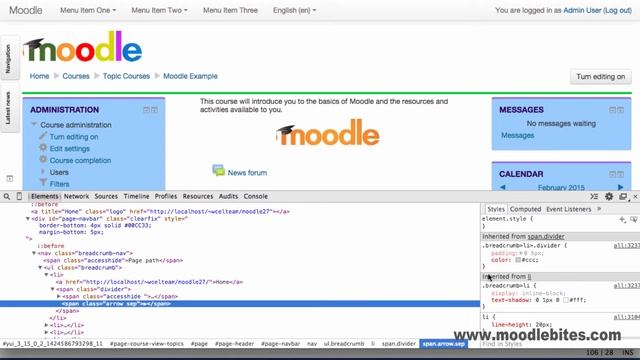The height and width of the screenshot is (360, 640).
Task: Dock the Messages block to the sidebar
Action: tap(620, 110)
